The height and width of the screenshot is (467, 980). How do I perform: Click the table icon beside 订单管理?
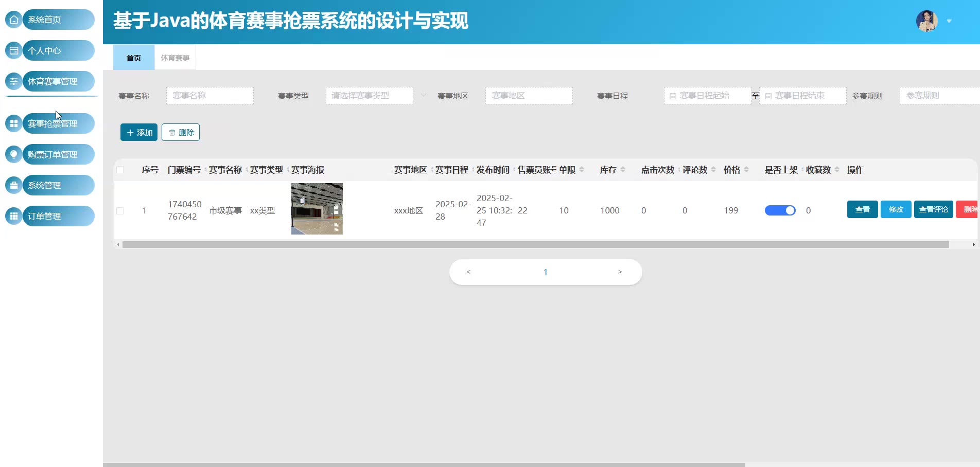[14, 216]
